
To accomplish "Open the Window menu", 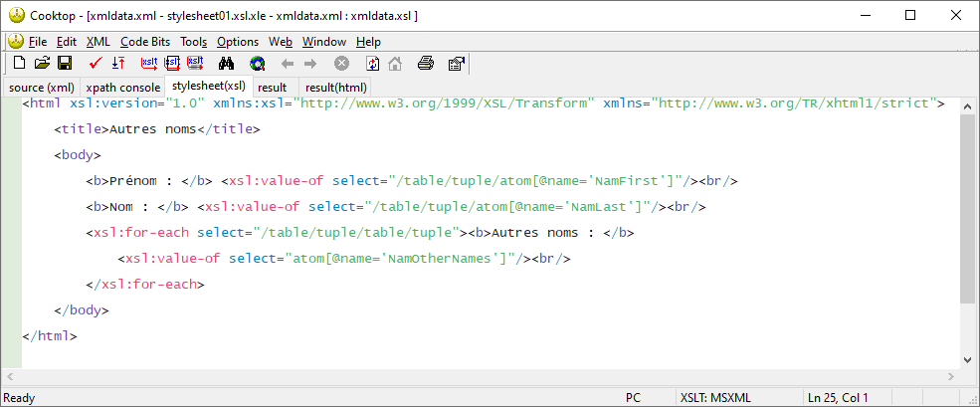I will pyautogui.click(x=323, y=42).
